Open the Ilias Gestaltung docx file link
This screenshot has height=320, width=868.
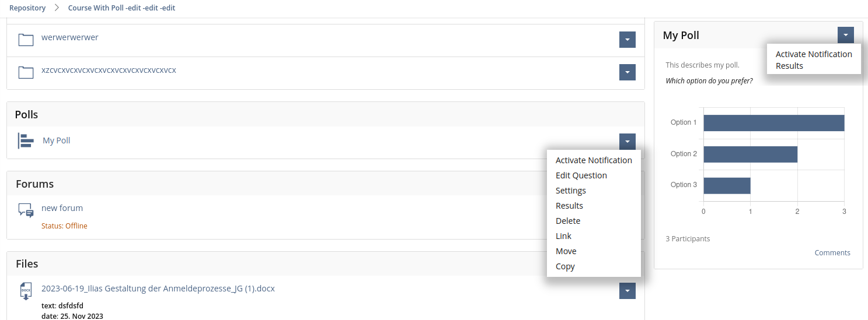tap(158, 289)
